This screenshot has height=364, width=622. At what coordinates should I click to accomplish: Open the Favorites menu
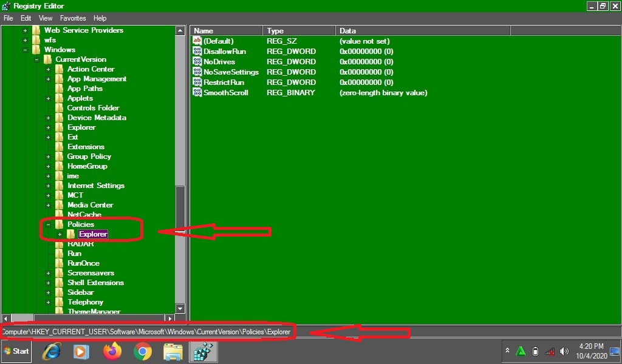click(x=72, y=18)
